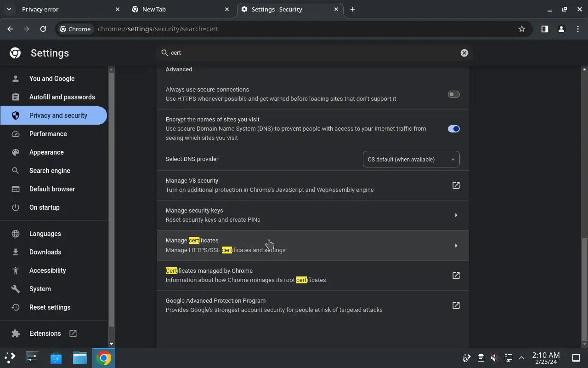
Task: Open Search engine settings
Action: pyautogui.click(x=53, y=171)
